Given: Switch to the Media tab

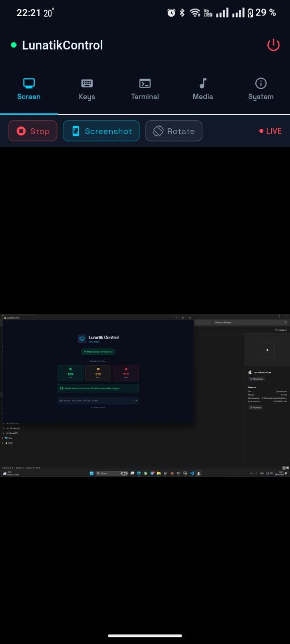Looking at the screenshot, I should (203, 90).
